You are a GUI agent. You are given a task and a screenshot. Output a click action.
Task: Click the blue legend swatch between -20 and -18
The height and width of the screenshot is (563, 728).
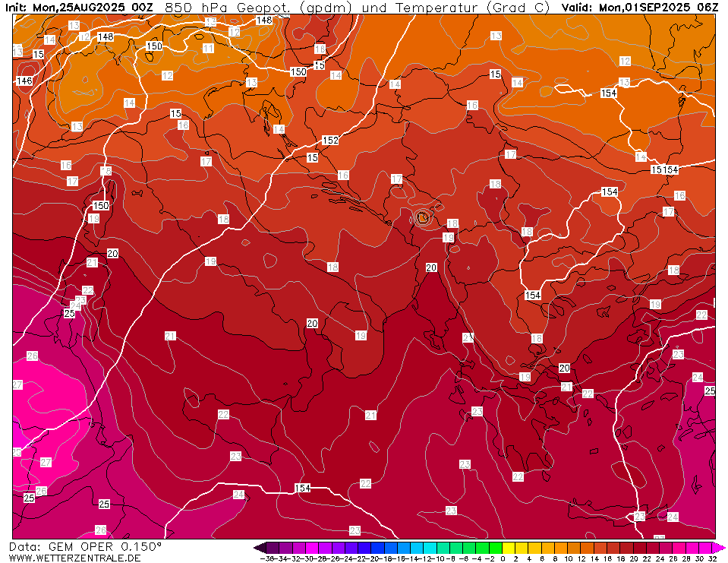coord(377,547)
